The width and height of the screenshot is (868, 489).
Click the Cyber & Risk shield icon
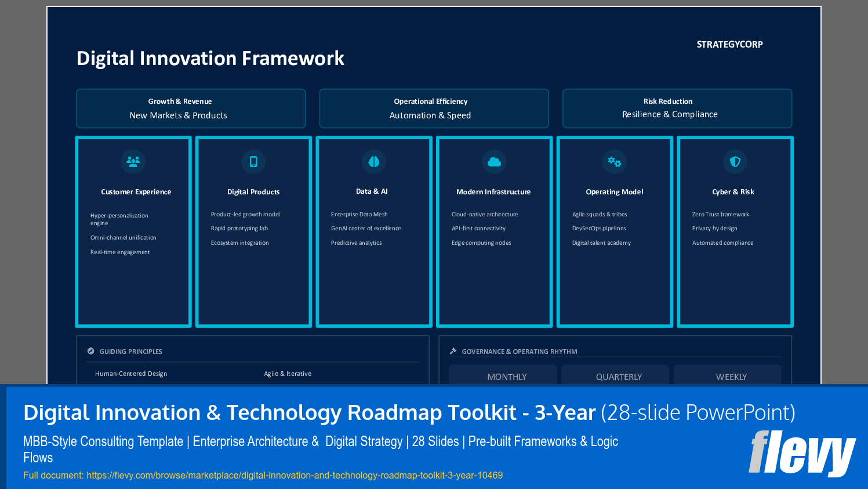[734, 162]
